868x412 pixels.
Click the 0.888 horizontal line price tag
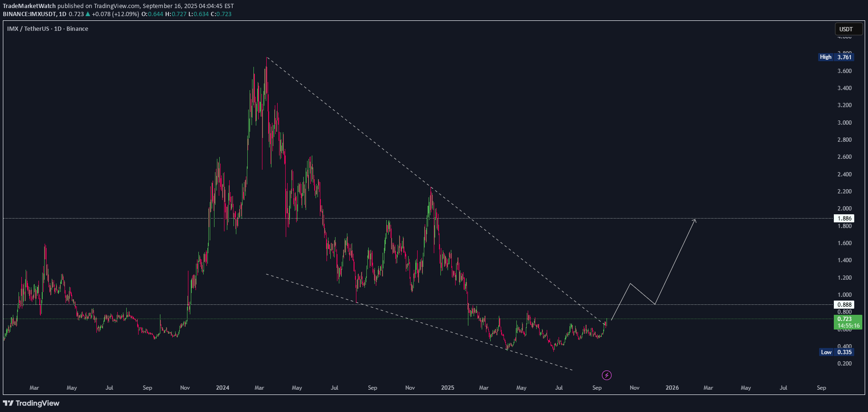tap(844, 305)
